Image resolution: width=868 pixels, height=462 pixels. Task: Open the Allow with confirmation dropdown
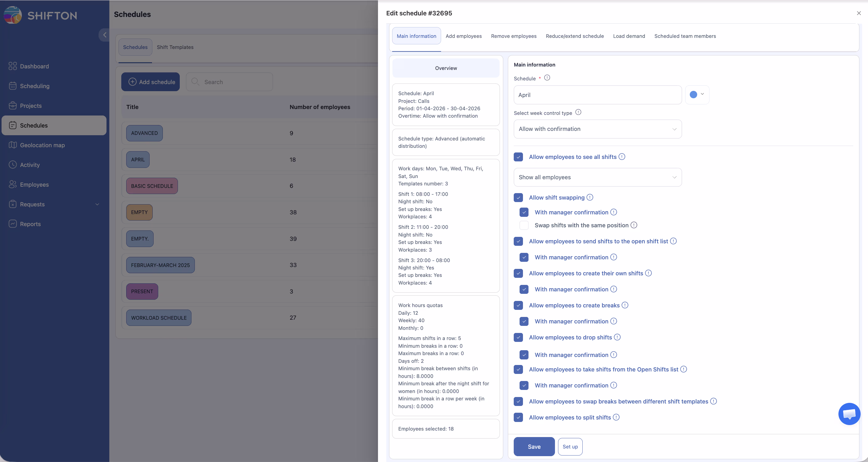[597, 129]
